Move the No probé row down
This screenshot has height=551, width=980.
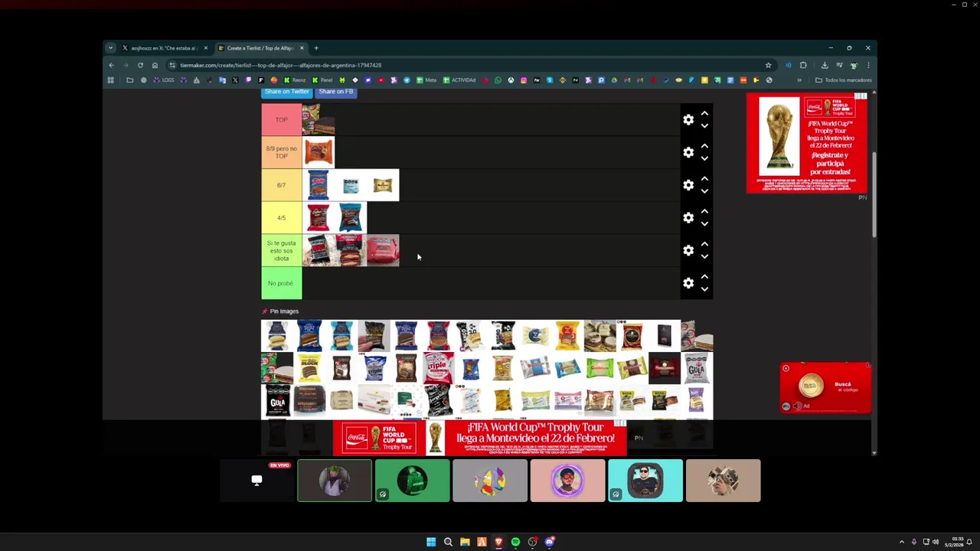pos(704,289)
